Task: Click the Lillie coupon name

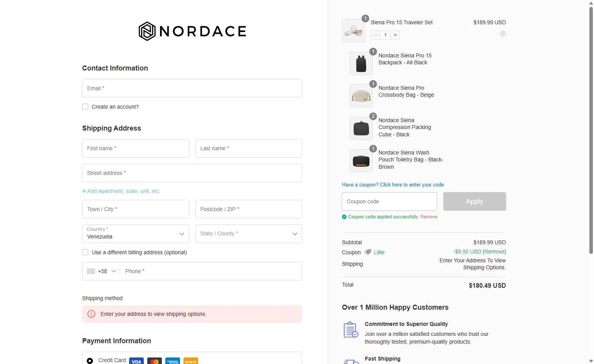Action: pyautogui.click(x=379, y=252)
